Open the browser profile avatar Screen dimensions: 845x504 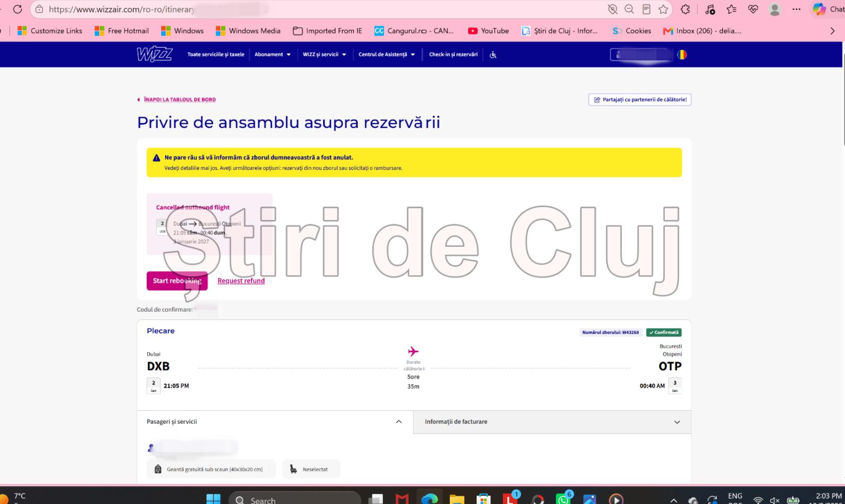pos(774,9)
